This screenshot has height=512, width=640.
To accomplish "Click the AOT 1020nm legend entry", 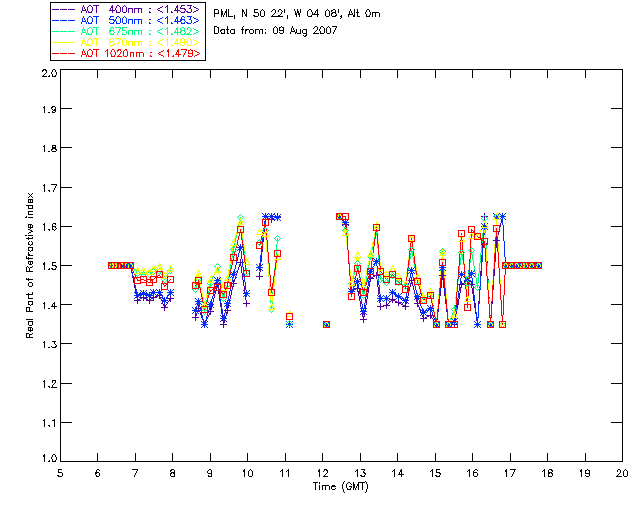I will 127,53.
